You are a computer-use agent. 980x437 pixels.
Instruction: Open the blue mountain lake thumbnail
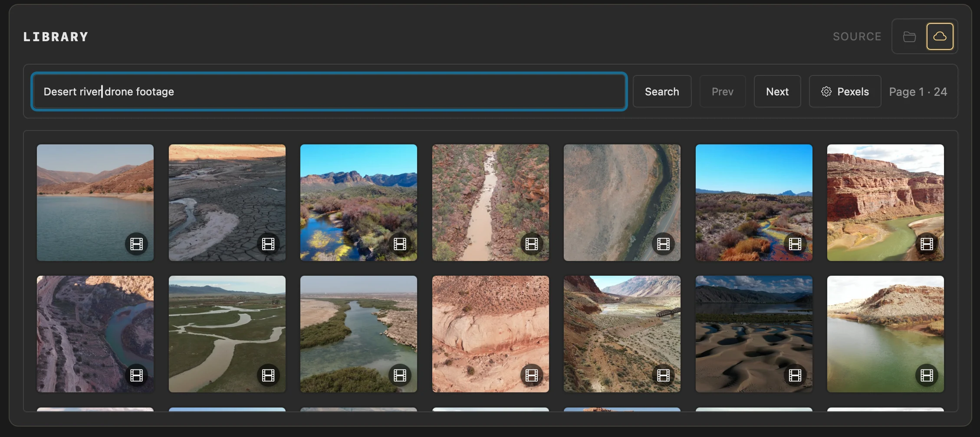(x=95, y=202)
